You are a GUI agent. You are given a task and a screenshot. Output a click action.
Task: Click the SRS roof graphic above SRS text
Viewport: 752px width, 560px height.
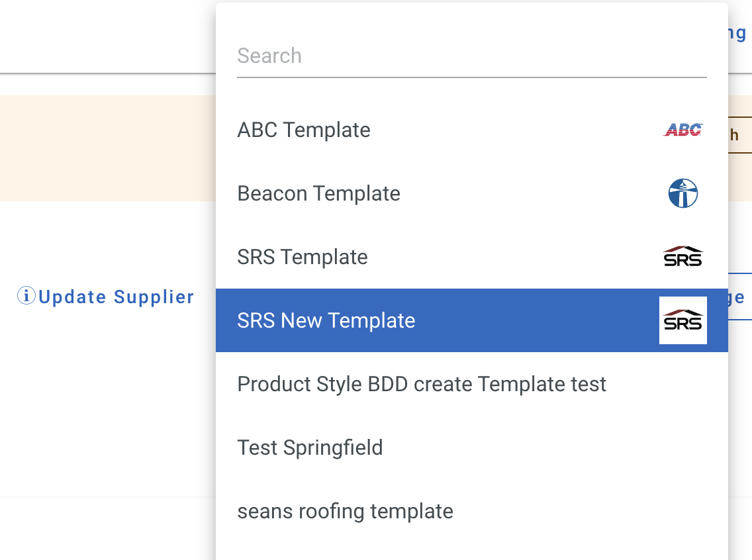click(x=682, y=312)
